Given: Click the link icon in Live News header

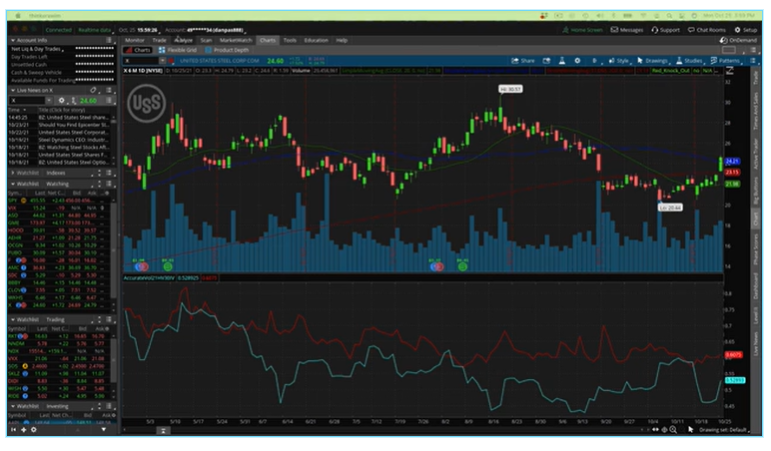Looking at the screenshot, I should 93,90.
